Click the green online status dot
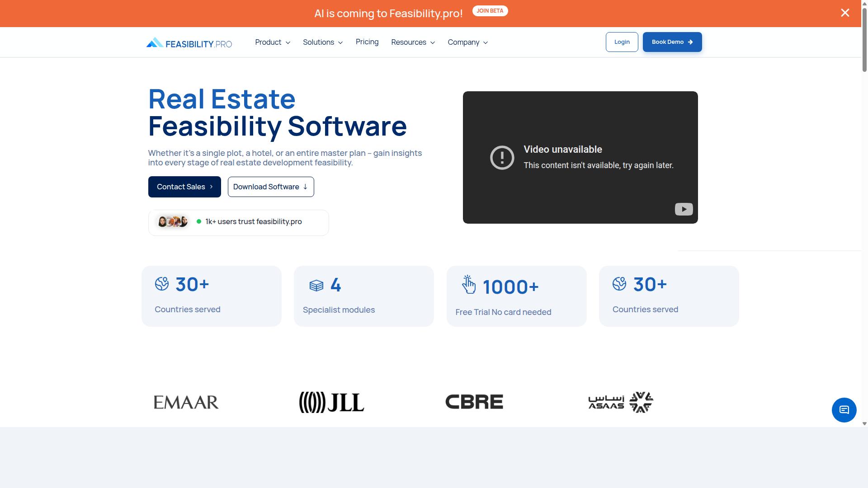Image resolution: width=868 pixels, height=488 pixels. pyautogui.click(x=199, y=221)
